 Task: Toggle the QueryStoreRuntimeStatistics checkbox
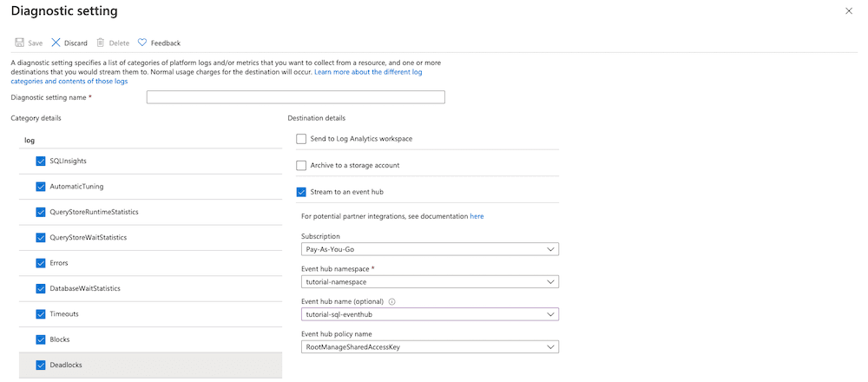click(x=41, y=212)
